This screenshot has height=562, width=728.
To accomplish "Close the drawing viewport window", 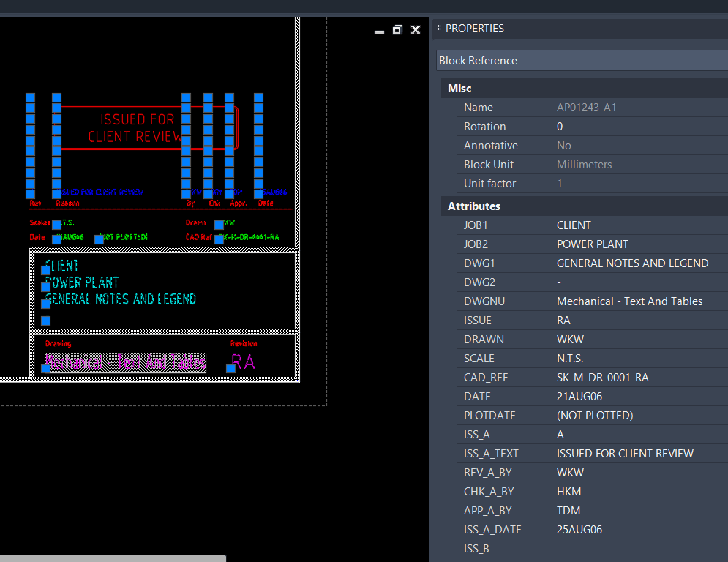I will (416, 30).
